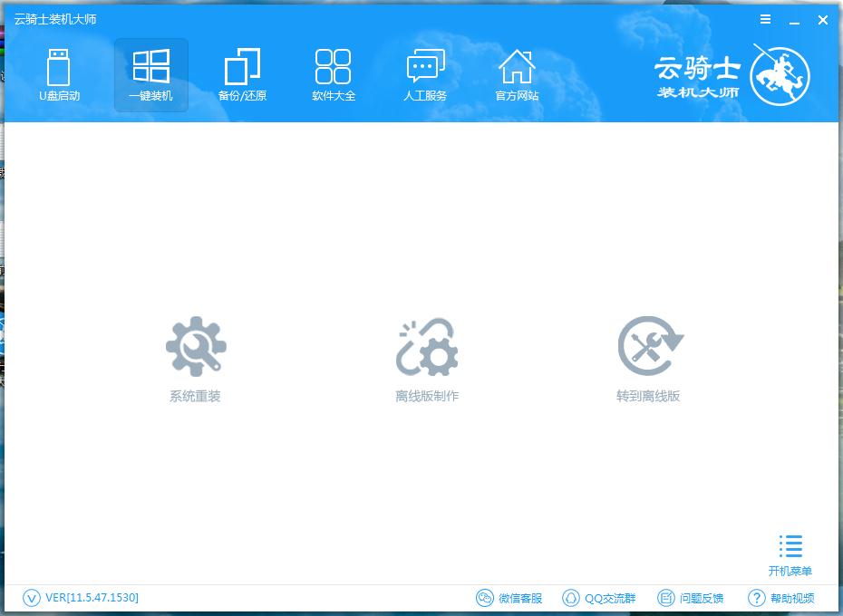Viewport: 843px width, 616px height.
Task: Open the 开机菜单 boot menu list icon
Action: 790,546
